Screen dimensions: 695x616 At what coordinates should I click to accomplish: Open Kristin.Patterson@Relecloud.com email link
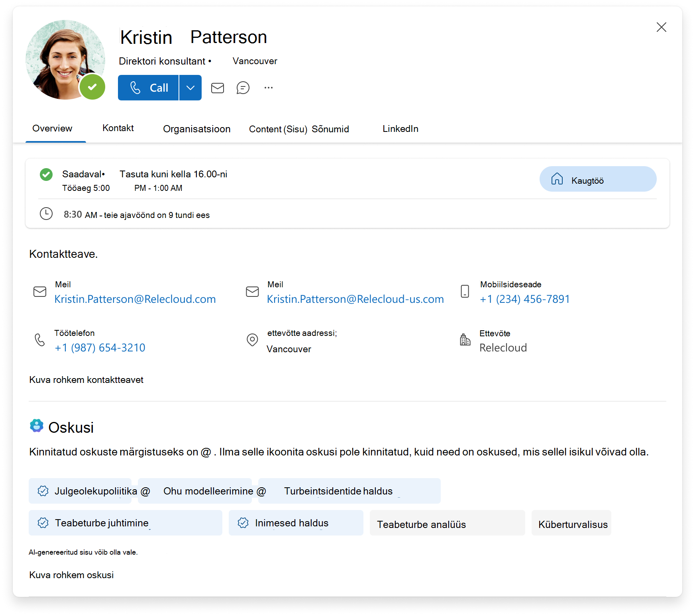135,299
